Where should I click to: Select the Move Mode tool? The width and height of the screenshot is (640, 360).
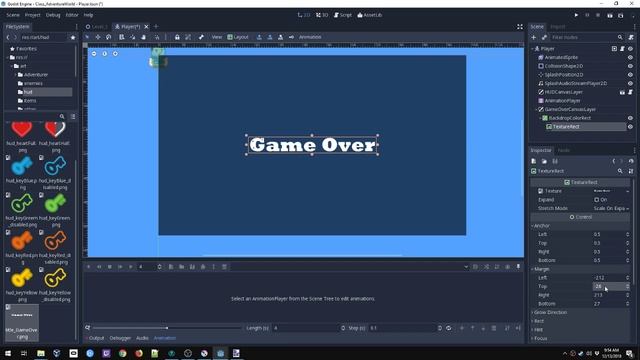(x=98, y=37)
